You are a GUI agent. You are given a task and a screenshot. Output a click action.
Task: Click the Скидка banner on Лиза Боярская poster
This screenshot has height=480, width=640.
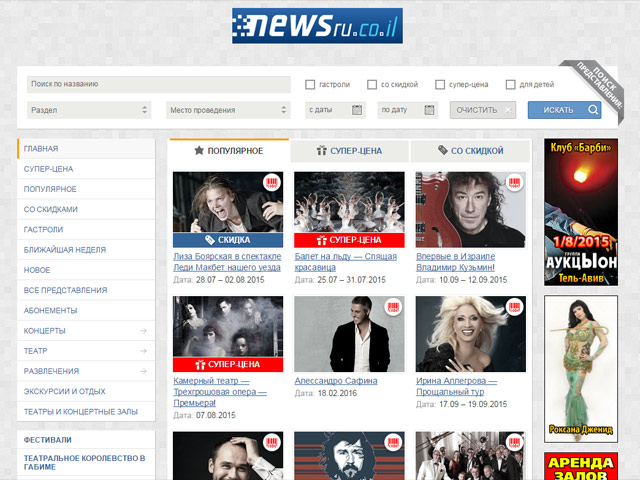click(228, 240)
